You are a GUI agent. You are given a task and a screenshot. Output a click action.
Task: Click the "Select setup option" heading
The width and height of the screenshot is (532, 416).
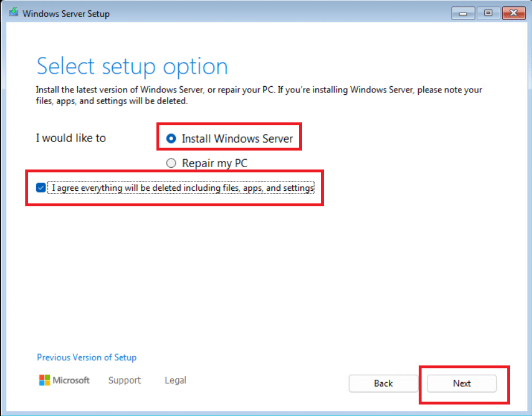coord(132,67)
